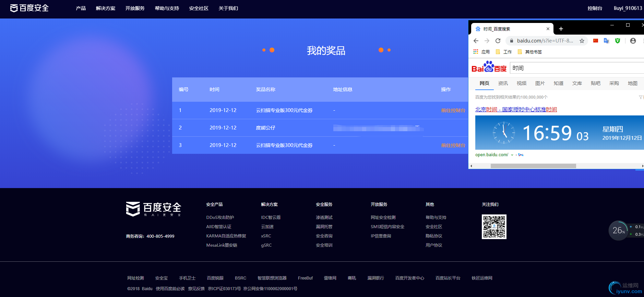Open the 隐私协议 footer link
The width and height of the screenshot is (644, 297).
[x=434, y=236]
